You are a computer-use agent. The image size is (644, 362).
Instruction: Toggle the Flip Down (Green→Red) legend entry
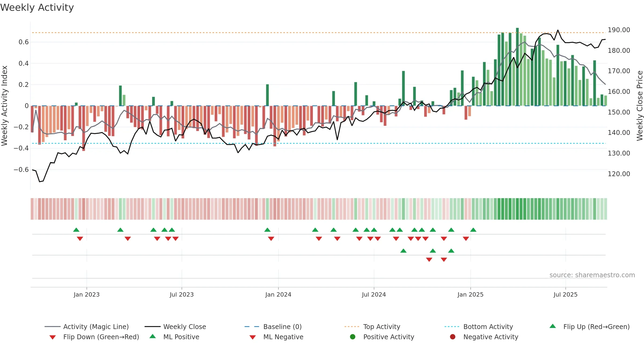pos(94,337)
